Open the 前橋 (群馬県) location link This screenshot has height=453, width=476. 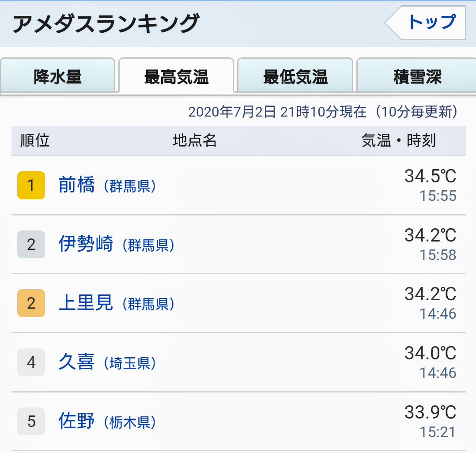[x=107, y=185]
